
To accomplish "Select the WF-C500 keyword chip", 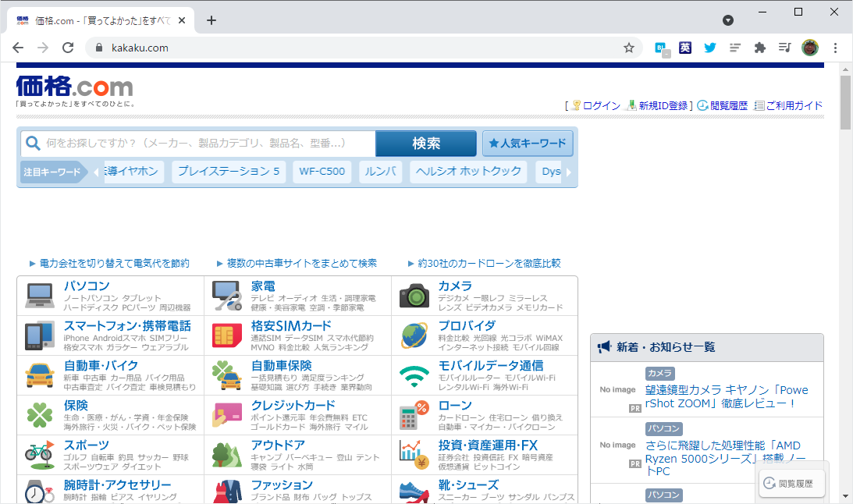I will pos(322,172).
